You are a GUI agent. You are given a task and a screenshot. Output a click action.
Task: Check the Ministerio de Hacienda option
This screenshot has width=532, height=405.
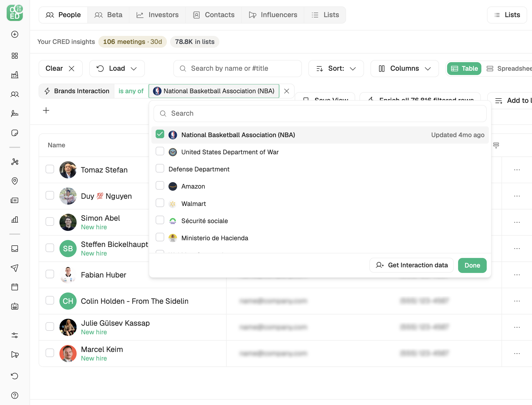tap(160, 237)
